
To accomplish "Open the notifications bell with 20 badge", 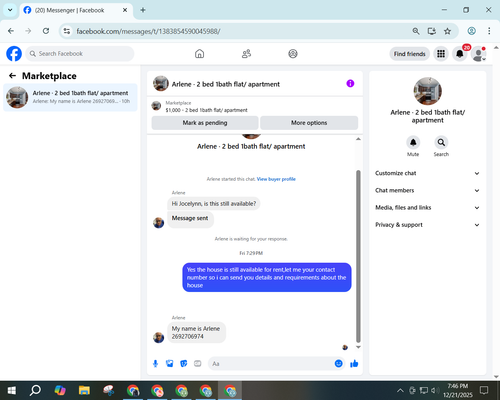I will (460, 54).
